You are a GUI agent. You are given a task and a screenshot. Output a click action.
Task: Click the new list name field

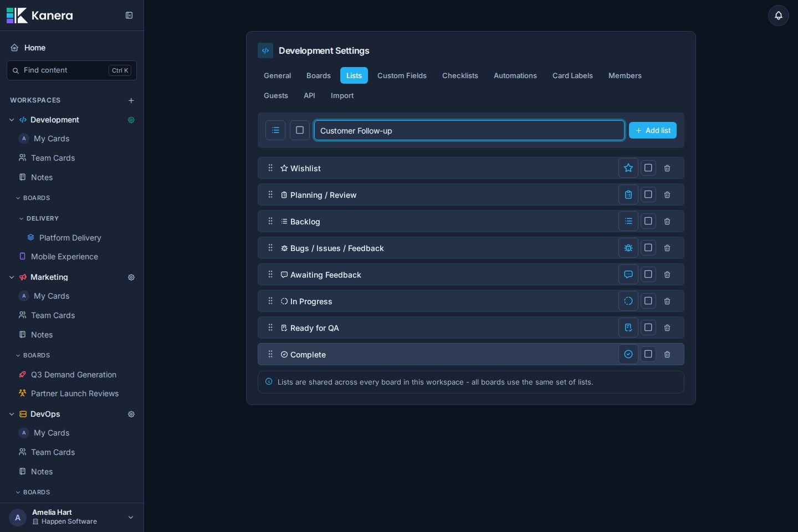coord(469,130)
